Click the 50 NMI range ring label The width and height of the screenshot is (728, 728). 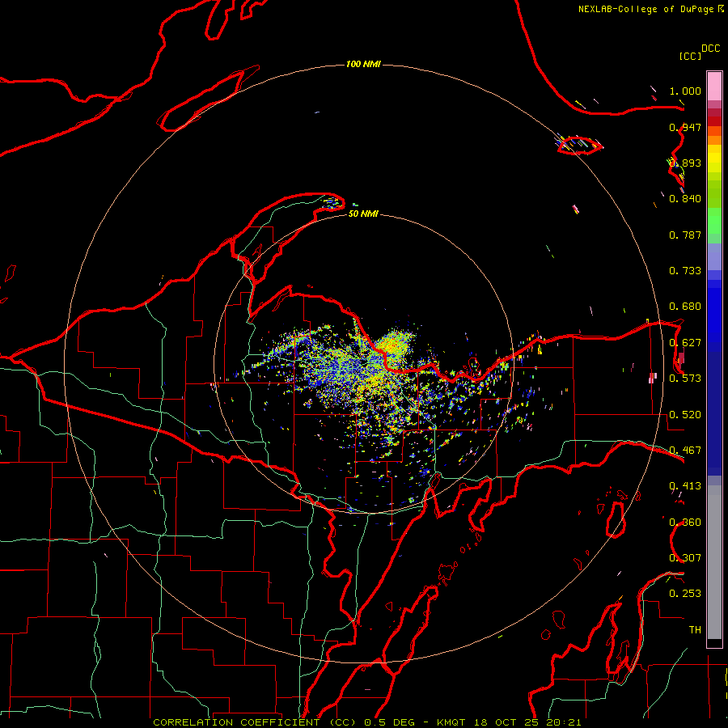click(x=363, y=214)
